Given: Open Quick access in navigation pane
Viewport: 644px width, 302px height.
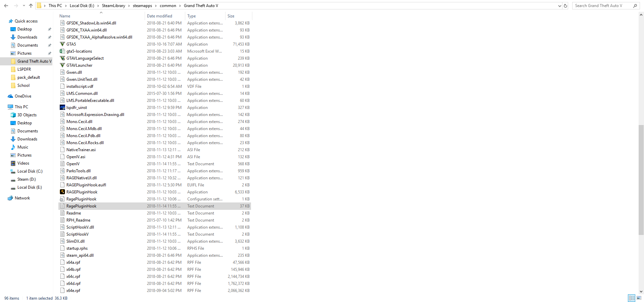Looking at the screenshot, I should [26, 21].
